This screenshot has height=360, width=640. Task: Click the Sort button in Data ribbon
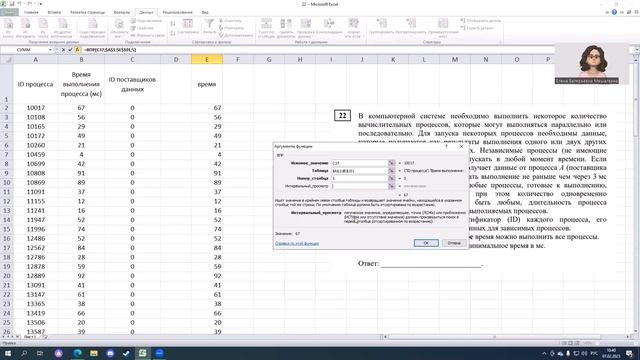coord(188,26)
